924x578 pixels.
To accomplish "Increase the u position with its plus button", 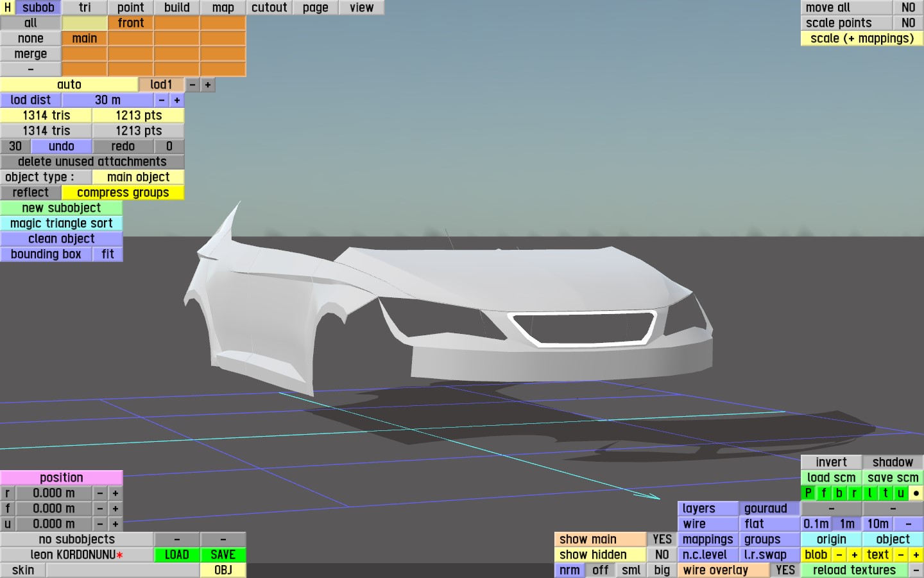I will 116,524.
